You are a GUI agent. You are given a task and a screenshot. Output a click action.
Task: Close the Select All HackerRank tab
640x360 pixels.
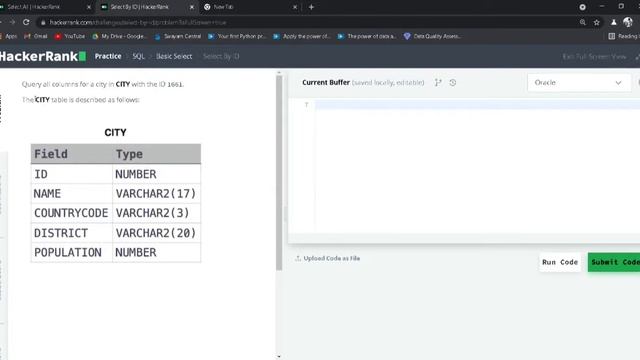pos(89,7)
